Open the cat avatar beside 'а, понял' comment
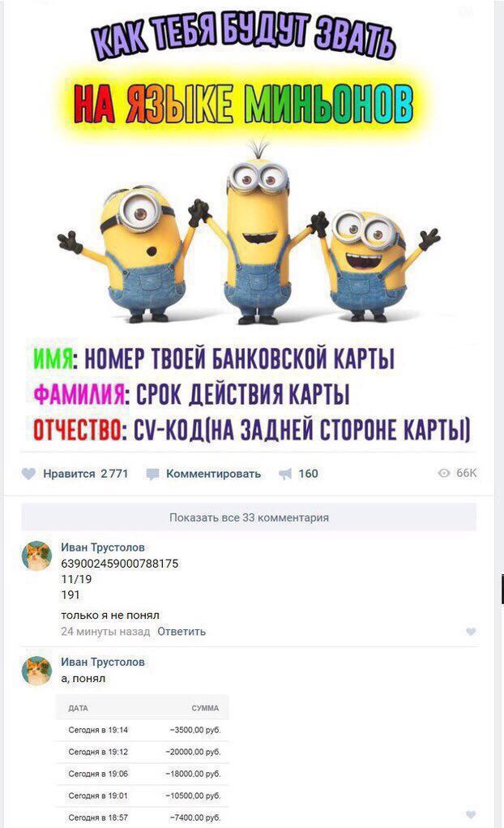This screenshot has width=504, height=828. [36, 670]
